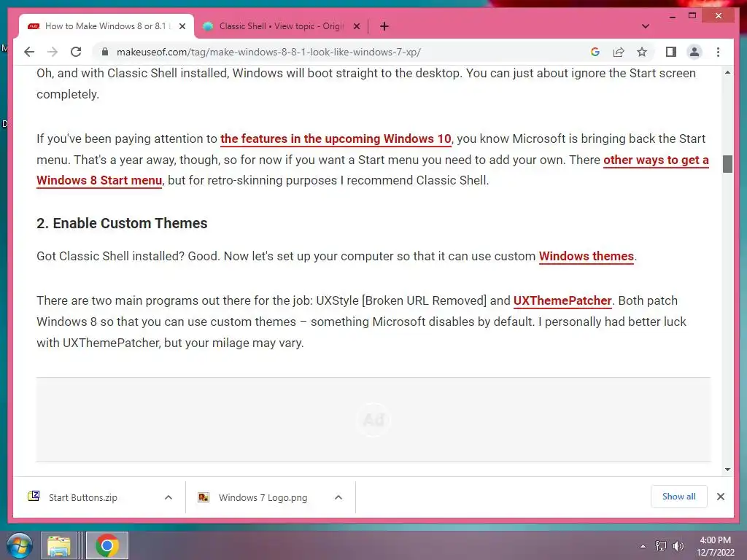This screenshot has width=747, height=560.
Task: Follow 'other ways to get a' link
Action: pyautogui.click(x=656, y=160)
